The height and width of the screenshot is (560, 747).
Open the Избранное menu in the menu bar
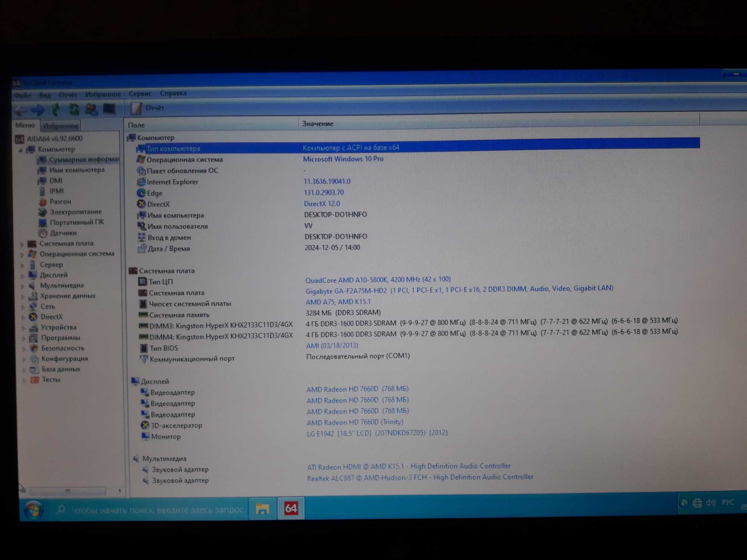pos(103,94)
